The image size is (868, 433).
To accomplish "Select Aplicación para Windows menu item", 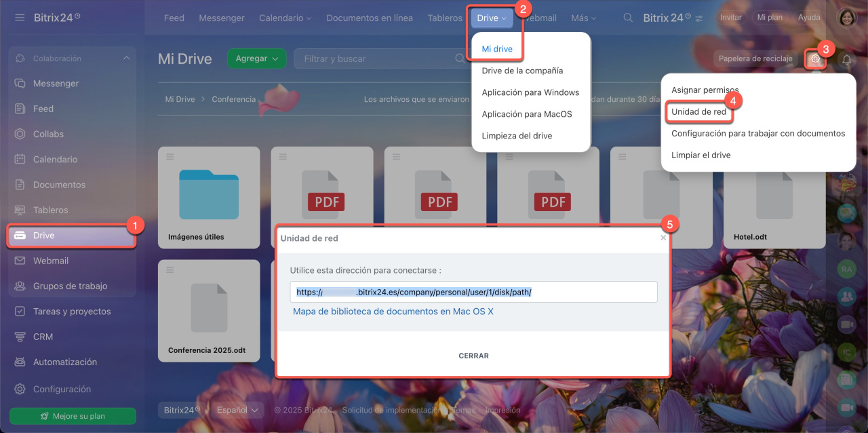I will click(x=532, y=92).
